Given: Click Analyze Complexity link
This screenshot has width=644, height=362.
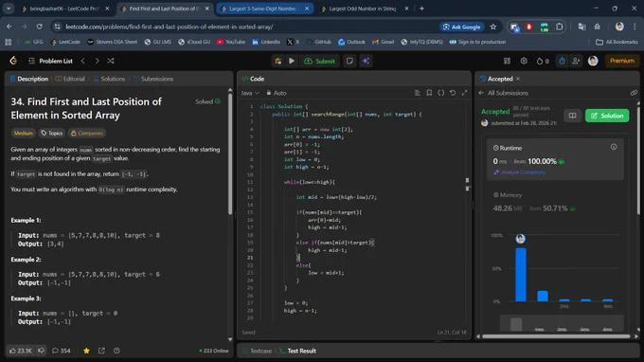Looking at the screenshot, I should point(520,172).
